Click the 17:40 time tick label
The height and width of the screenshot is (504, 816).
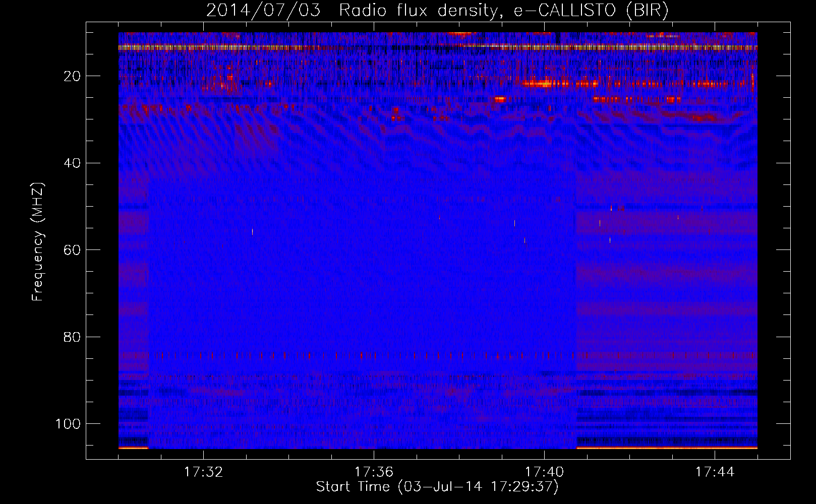[x=544, y=472]
